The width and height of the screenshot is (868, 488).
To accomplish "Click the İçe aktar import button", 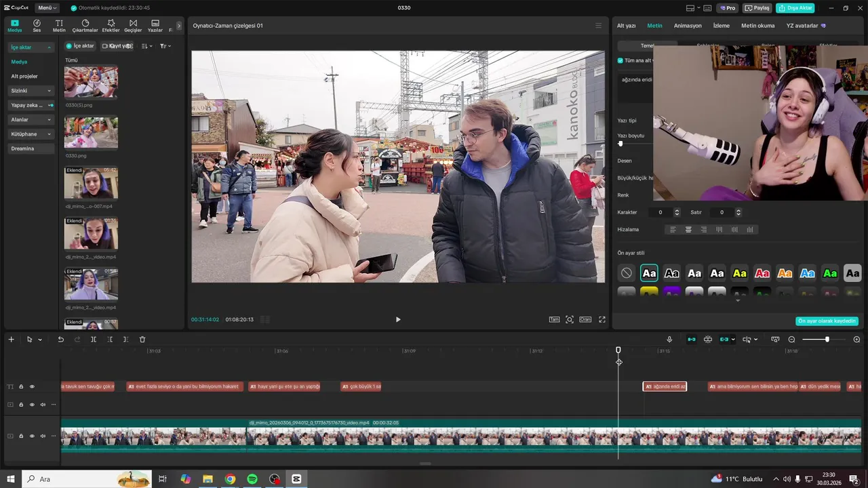I will (80, 46).
